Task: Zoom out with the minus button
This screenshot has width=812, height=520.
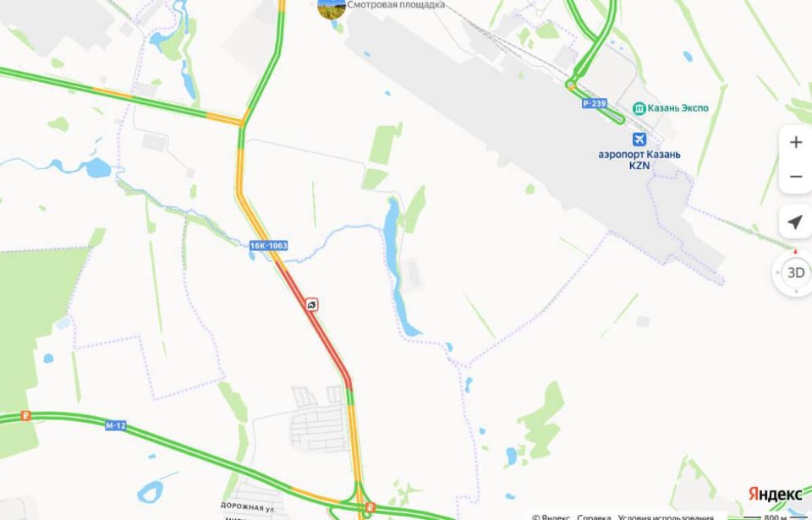Action: pos(795,177)
